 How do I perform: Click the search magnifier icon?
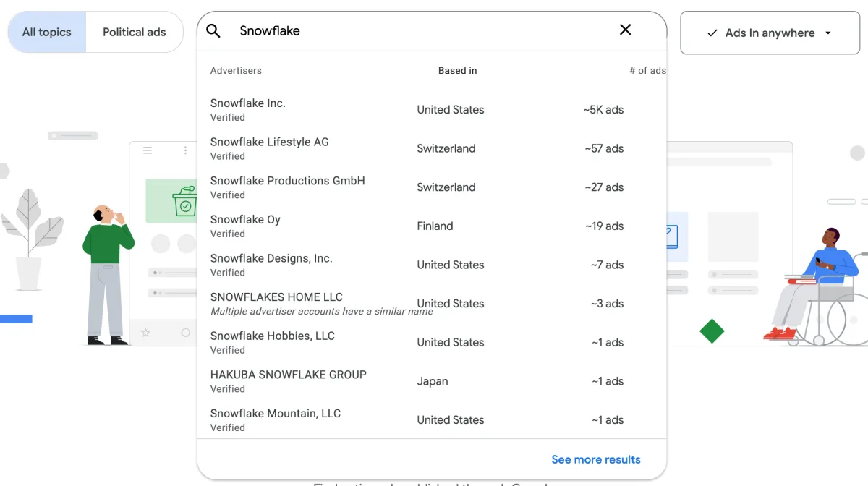(x=213, y=30)
